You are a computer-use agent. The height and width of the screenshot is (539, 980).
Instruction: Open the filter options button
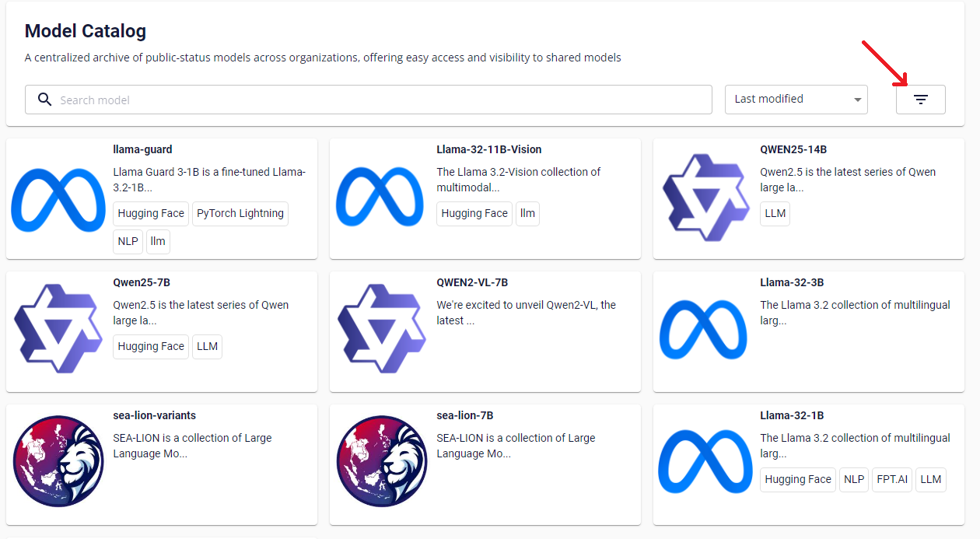pos(920,100)
